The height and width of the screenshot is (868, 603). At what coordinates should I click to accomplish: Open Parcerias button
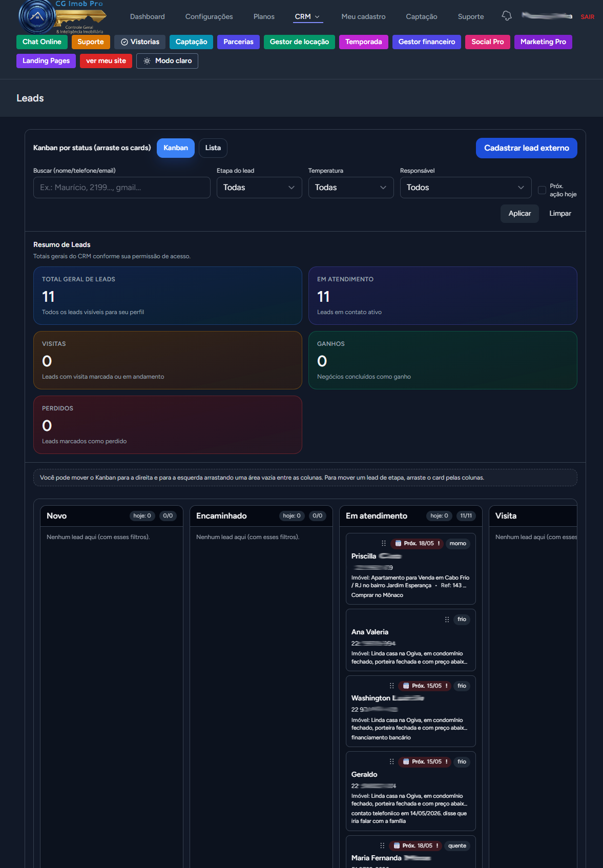[238, 42]
